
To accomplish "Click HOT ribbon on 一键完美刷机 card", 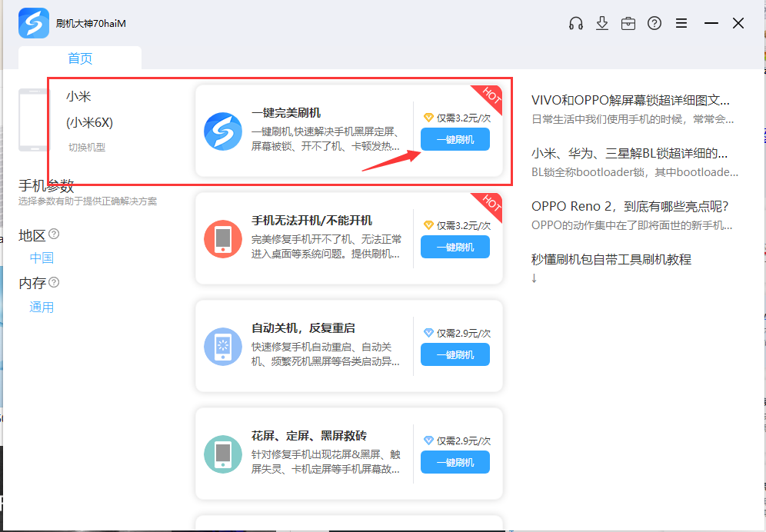I will (489, 97).
